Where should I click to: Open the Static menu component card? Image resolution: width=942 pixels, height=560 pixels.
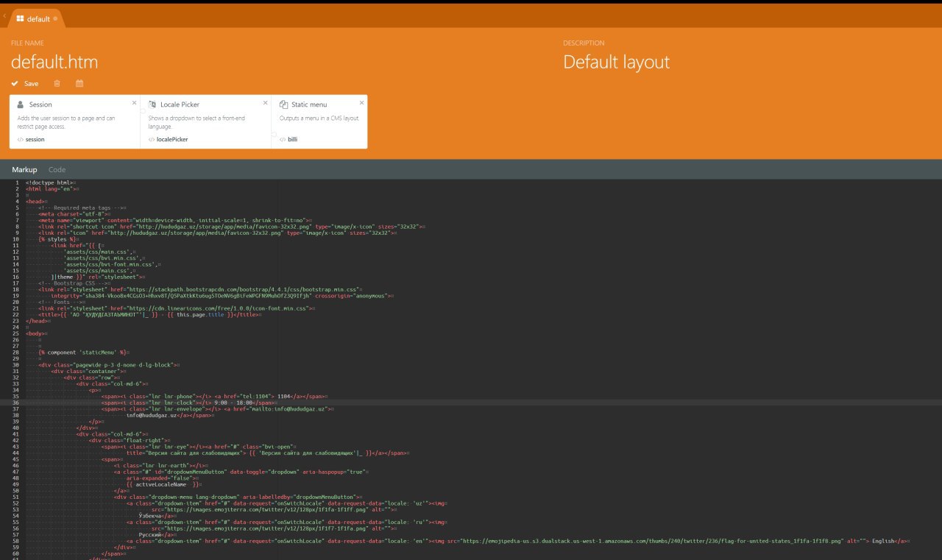point(319,121)
